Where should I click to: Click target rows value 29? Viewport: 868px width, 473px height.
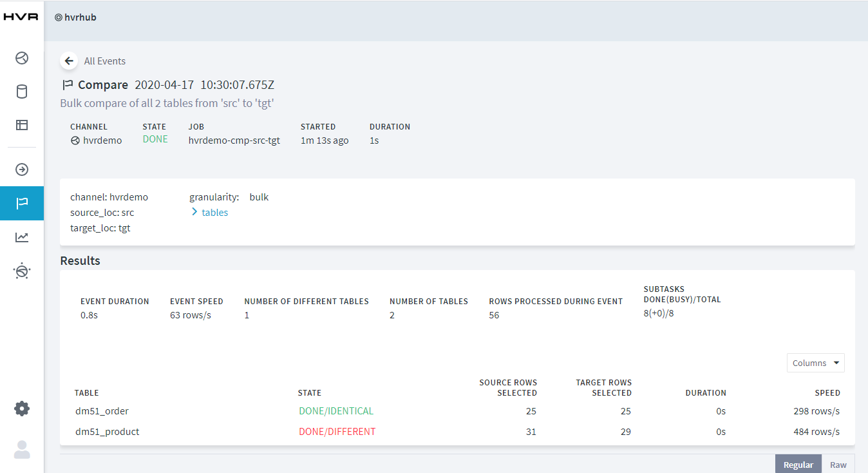coord(625,432)
